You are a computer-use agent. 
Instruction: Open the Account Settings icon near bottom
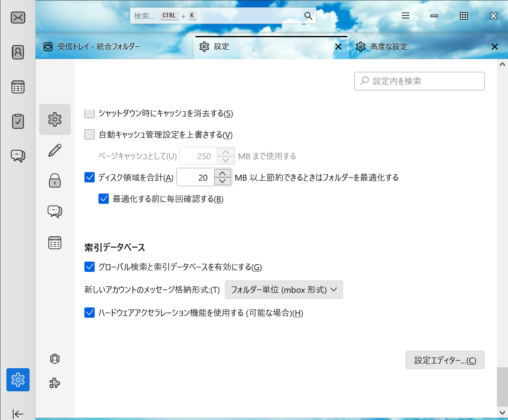[x=54, y=359]
